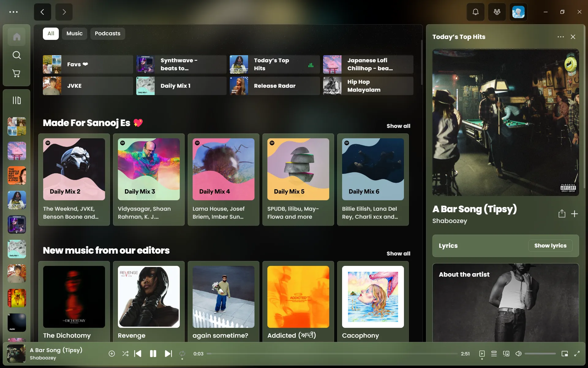Go to the Home sidebar icon
588x368 pixels.
17,37
